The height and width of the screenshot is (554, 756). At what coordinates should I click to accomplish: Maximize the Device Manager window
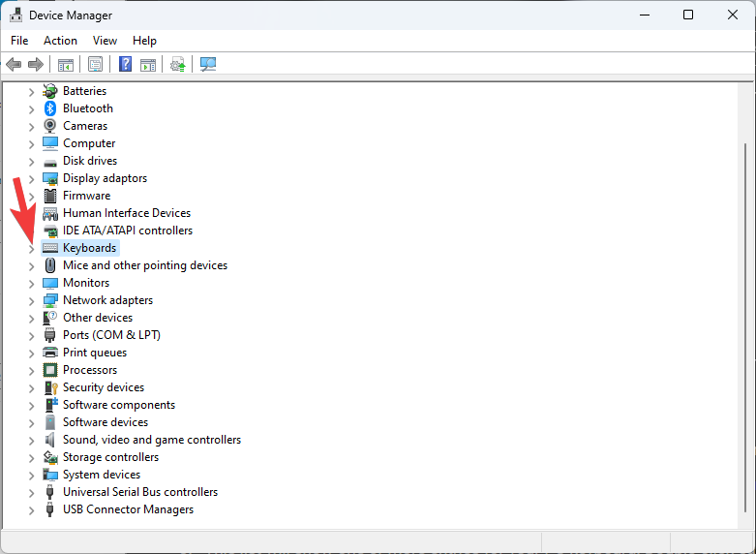pyautogui.click(x=688, y=15)
